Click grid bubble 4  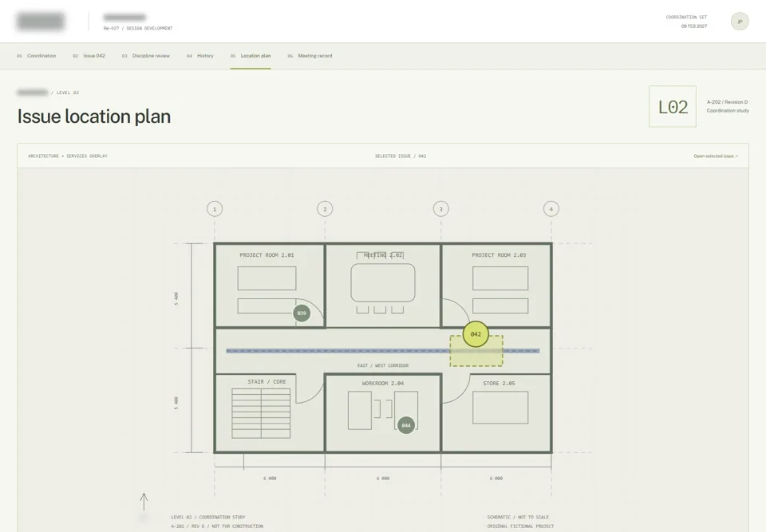click(551, 209)
